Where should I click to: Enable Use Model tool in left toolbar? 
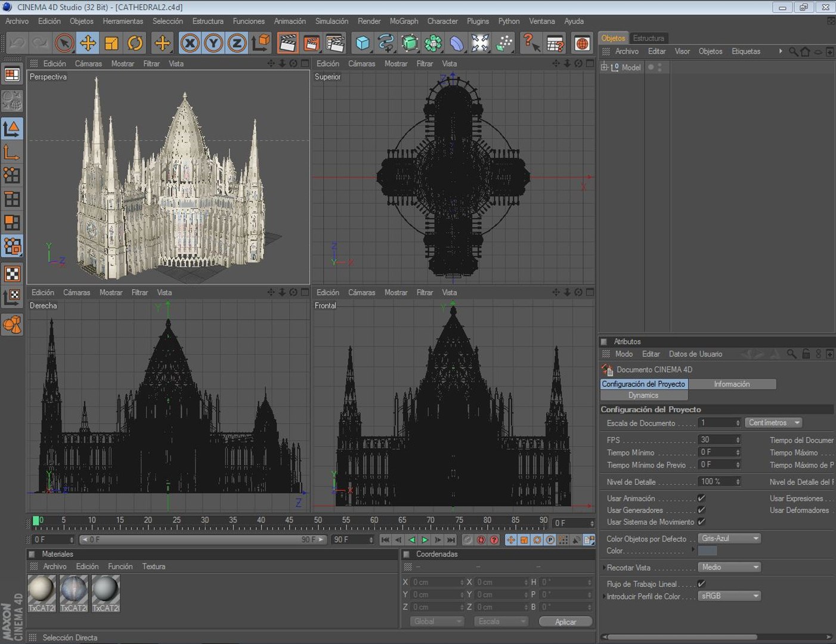pos(12,128)
